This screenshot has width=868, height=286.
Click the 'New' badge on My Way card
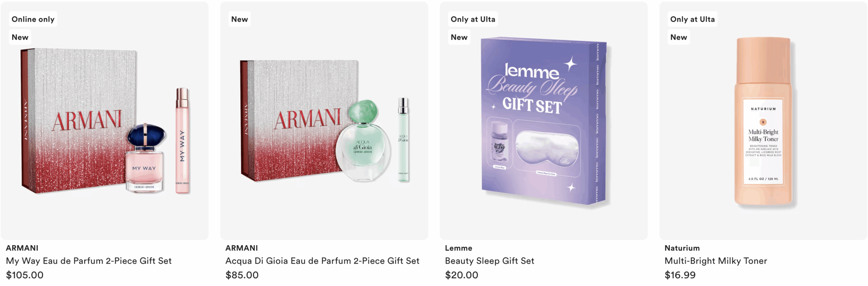(20, 37)
